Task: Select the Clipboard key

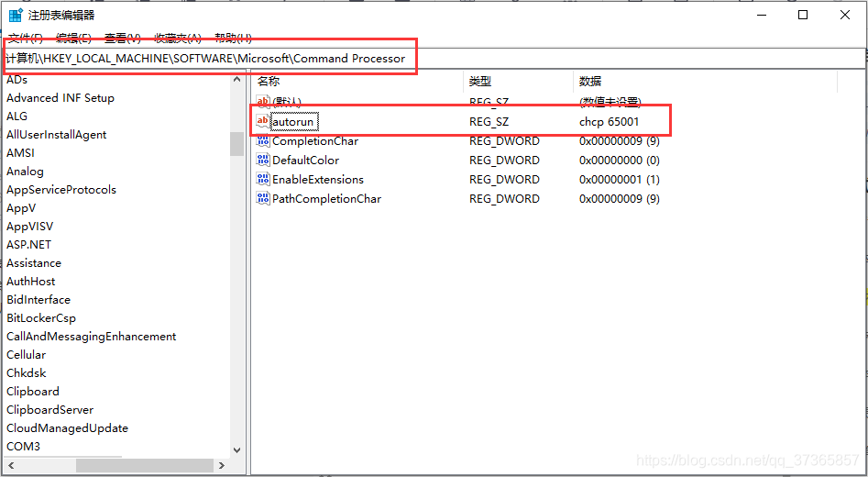Action: pos(33,392)
